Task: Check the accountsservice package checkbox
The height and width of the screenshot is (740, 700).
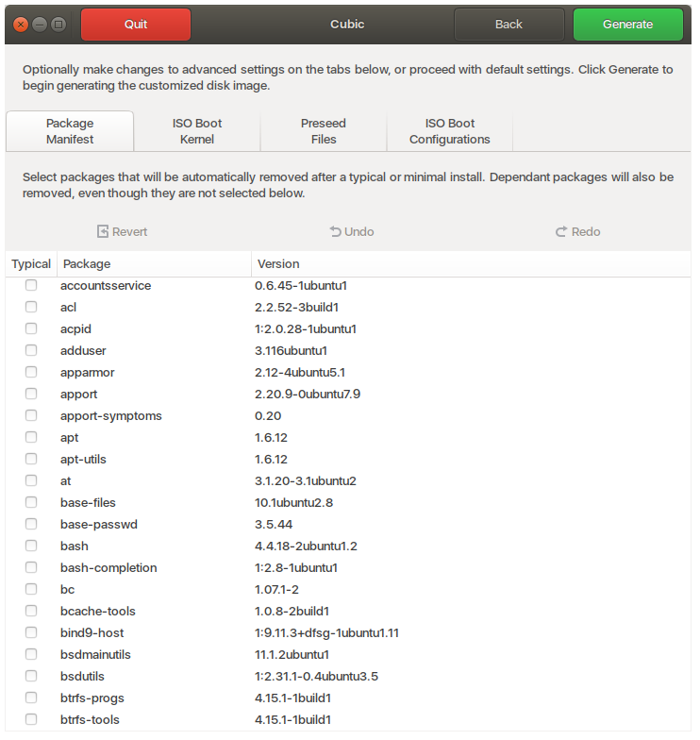Action: click(x=31, y=285)
